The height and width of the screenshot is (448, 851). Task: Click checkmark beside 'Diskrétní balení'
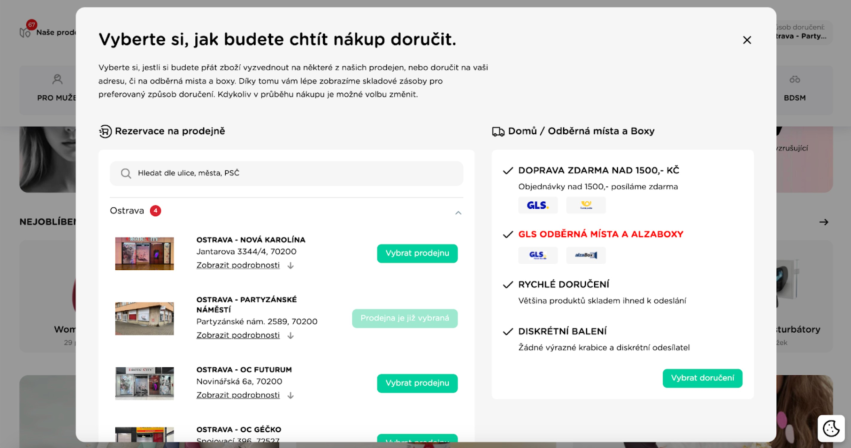pyautogui.click(x=507, y=332)
